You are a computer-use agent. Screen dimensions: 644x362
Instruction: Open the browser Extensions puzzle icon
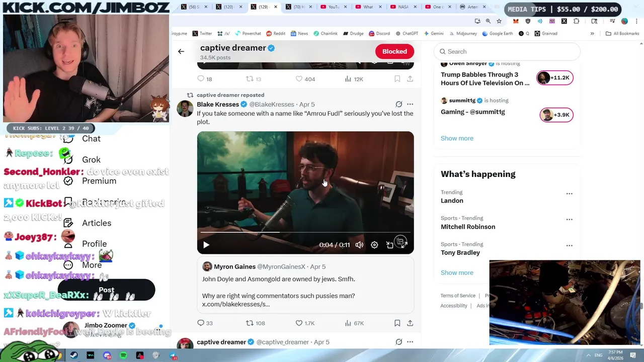click(x=576, y=21)
